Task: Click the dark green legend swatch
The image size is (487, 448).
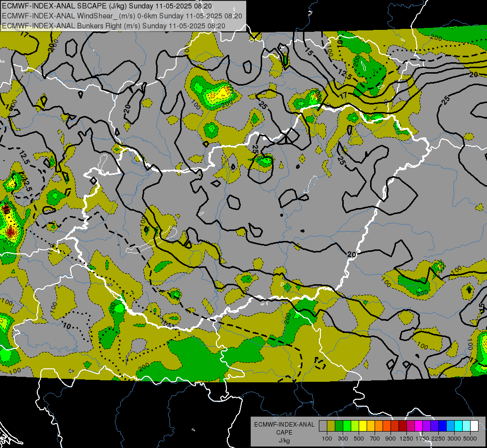Action: (339, 426)
